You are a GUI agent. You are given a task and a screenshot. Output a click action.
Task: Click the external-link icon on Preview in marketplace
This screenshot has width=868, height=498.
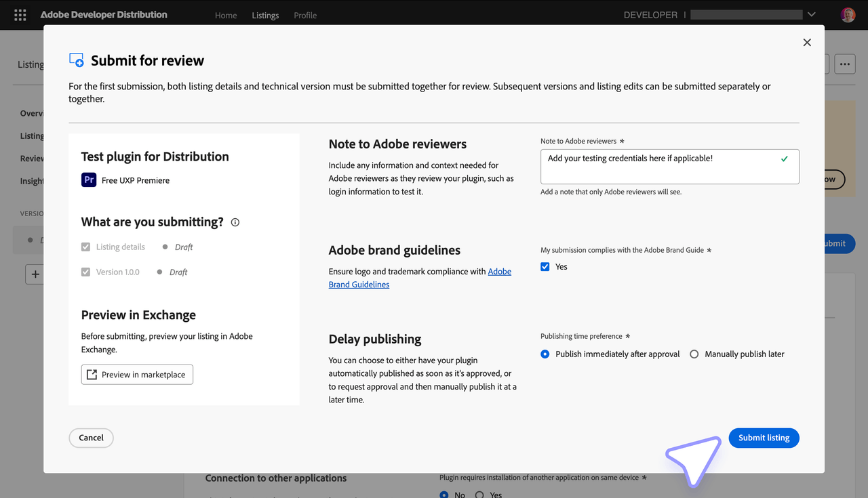click(x=92, y=373)
